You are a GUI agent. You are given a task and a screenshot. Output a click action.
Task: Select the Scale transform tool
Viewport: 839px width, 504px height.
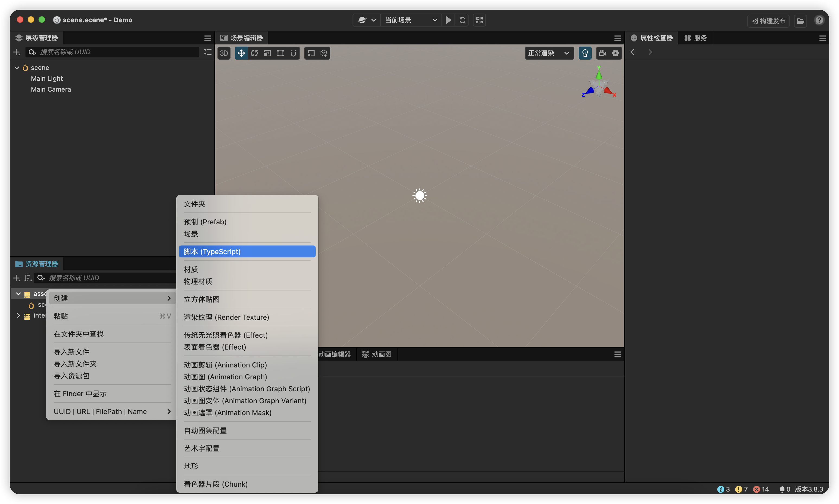[267, 53]
